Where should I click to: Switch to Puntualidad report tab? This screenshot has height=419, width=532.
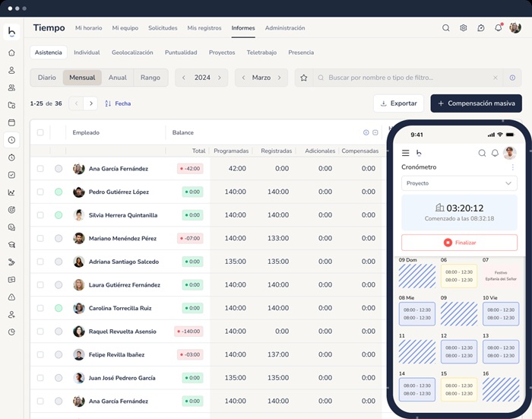(x=181, y=52)
